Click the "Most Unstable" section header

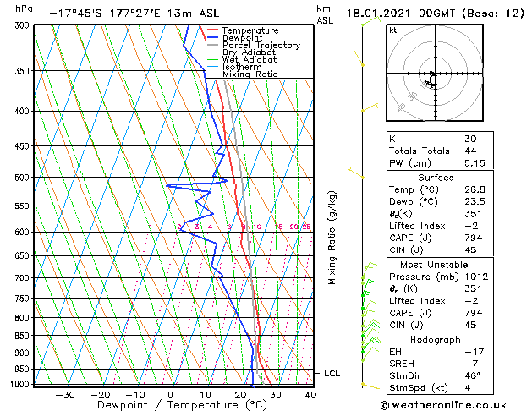point(434,265)
